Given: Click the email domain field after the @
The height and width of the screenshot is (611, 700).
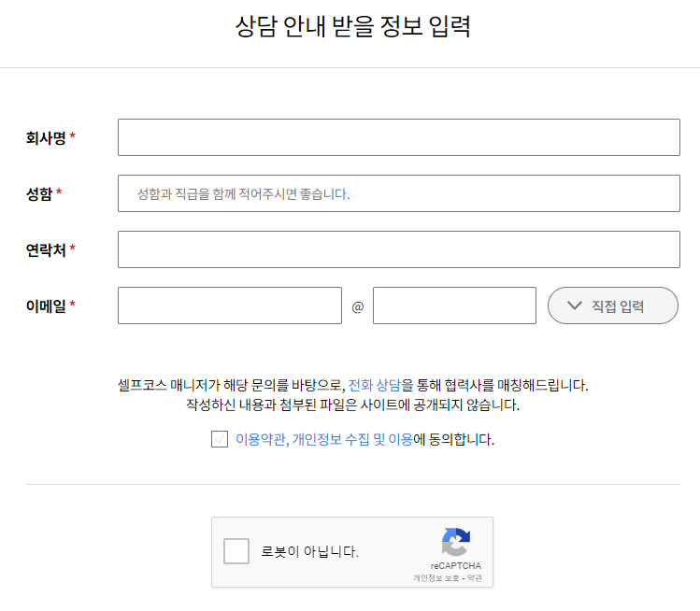Looking at the screenshot, I should point(454,305).
